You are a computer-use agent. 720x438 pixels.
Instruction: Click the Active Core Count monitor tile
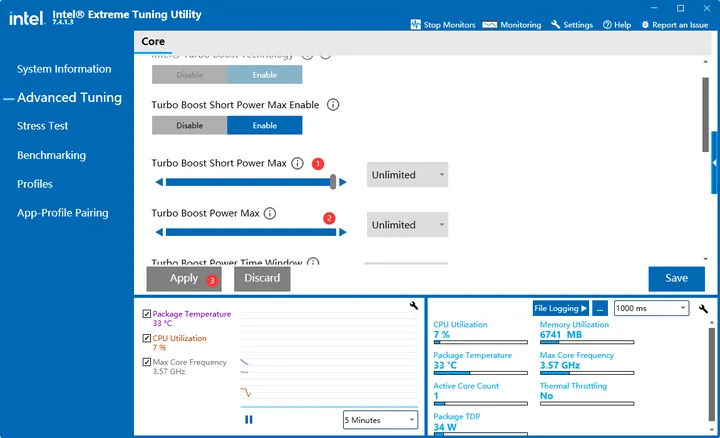point(480,393)
